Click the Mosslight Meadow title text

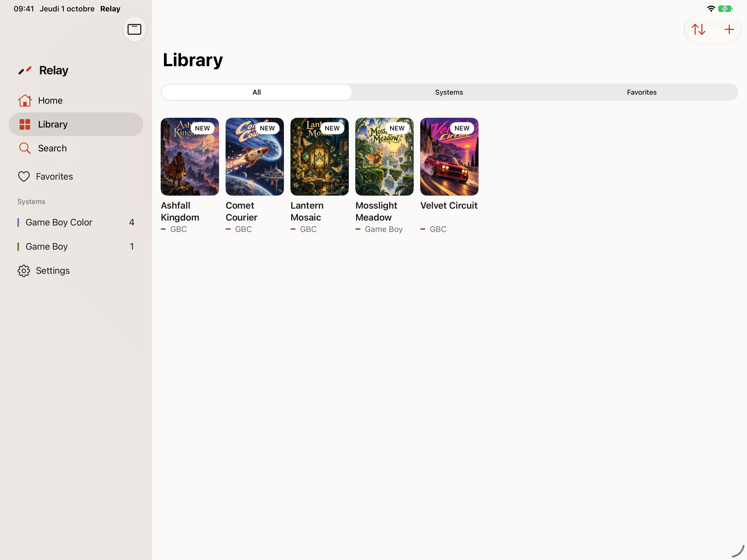click(376, 211)
